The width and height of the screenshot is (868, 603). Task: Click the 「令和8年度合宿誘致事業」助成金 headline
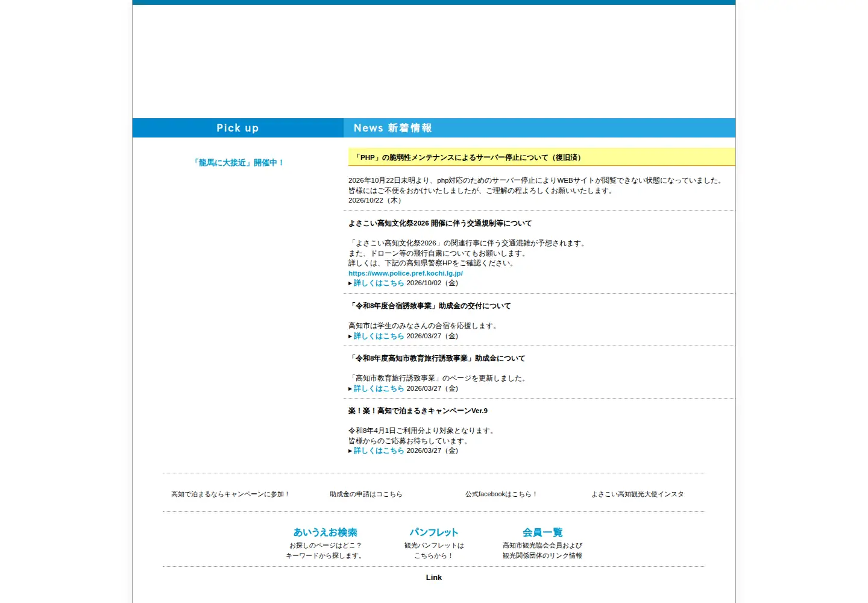click(429, 306)
